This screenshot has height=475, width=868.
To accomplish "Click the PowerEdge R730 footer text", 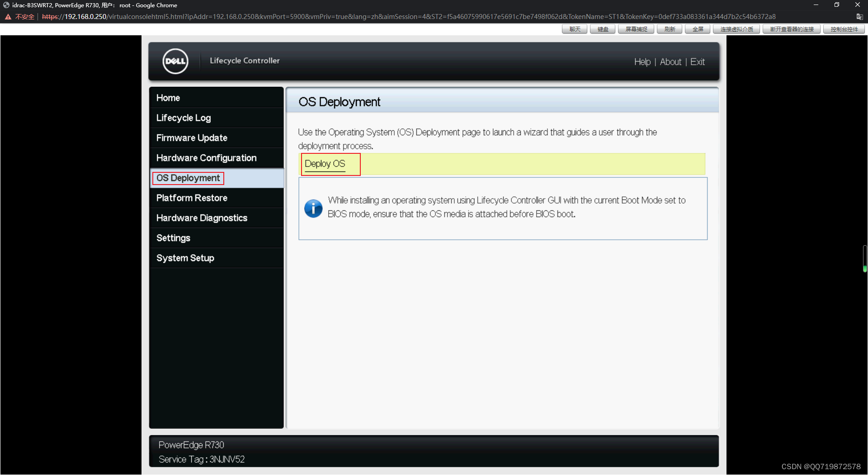I will (191, 445).
